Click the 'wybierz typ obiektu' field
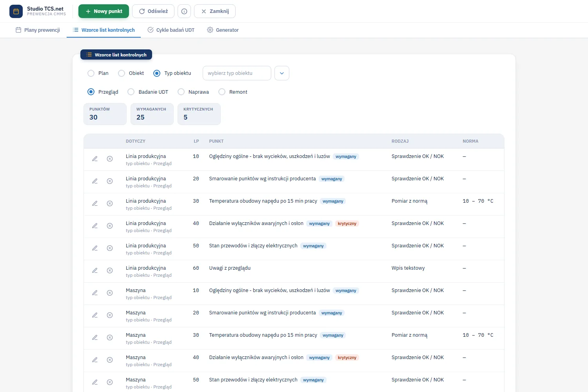Image resolution: width=588 pixels, height=392 pixels. click(237, 73)
